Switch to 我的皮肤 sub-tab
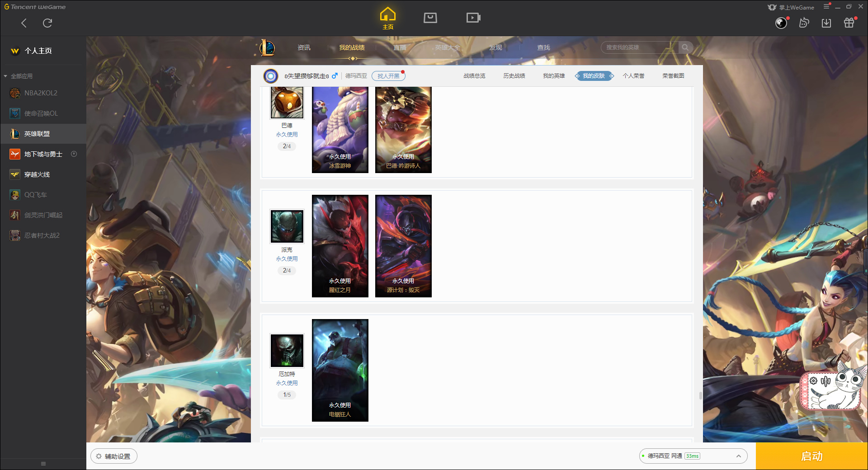868x470 pixels. point(594,76)
